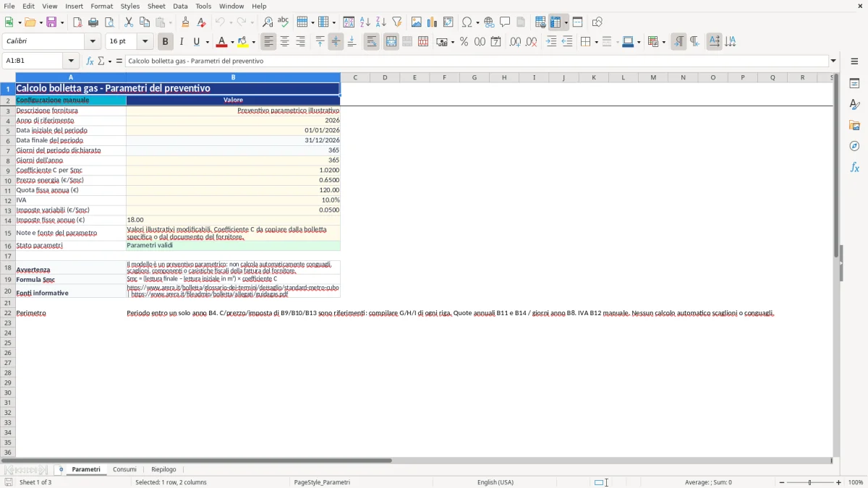
Task: Click the zoom in plus button
Action: [839, 482]
